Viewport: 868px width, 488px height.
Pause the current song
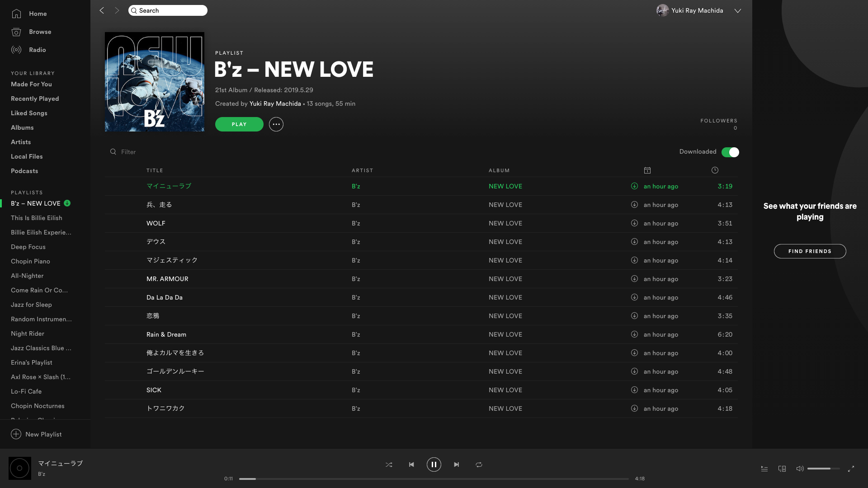tap(434, 465)
